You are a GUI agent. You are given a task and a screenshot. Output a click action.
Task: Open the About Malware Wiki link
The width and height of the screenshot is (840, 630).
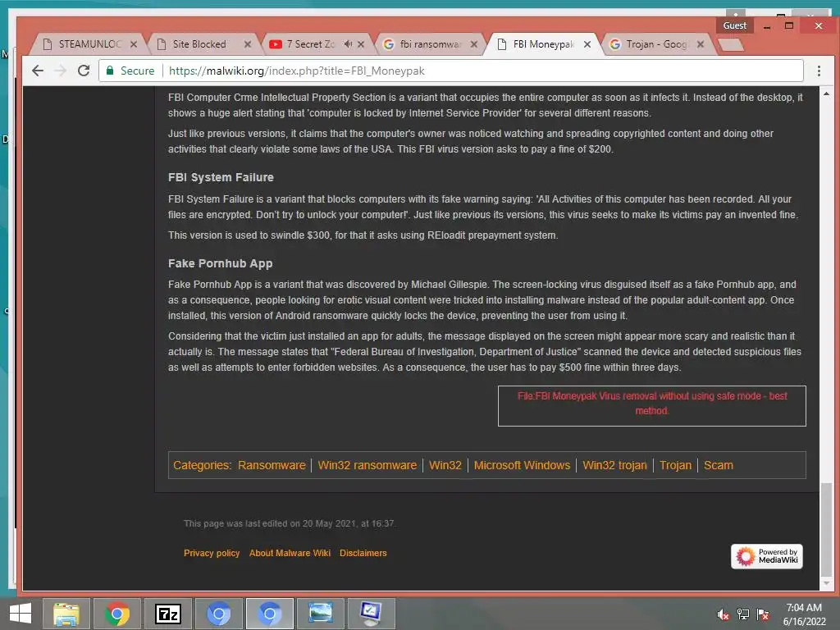tap(290, 553)
